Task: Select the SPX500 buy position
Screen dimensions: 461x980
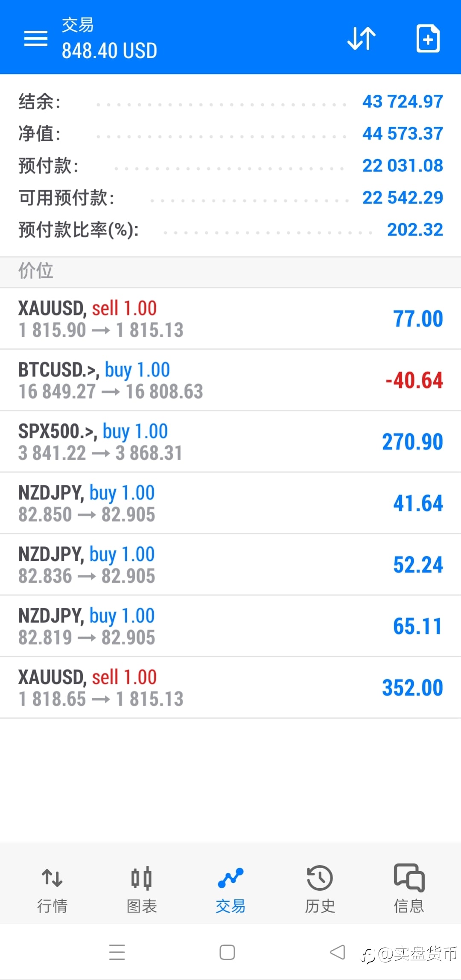Action: click(x=230, y=442)
